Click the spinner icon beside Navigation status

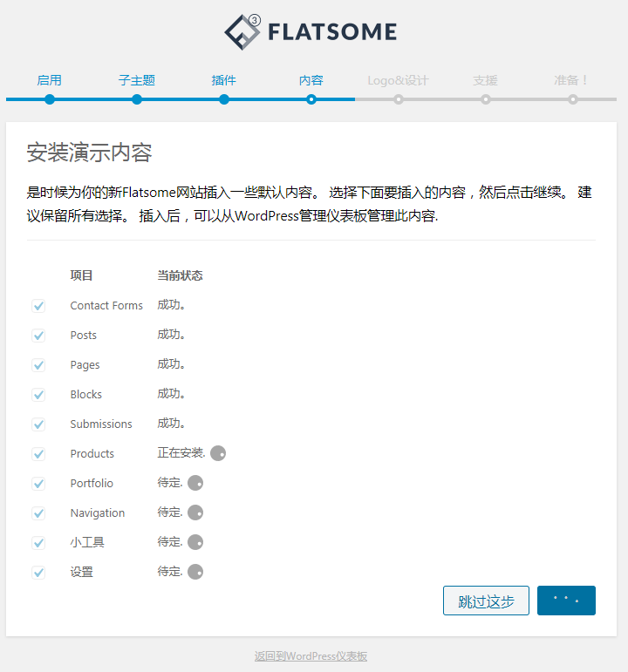click(x=195, y=512)
